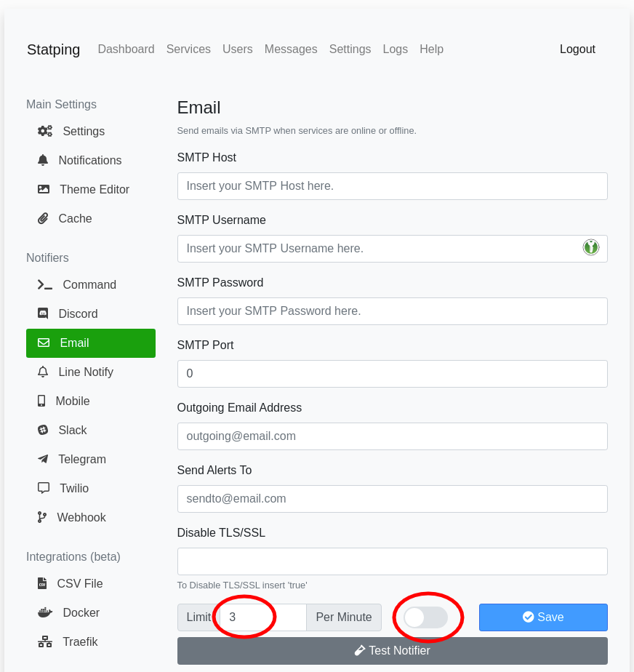Focus the Send Alerts To field
634x672 pixels.
click(x=393, y=500)
